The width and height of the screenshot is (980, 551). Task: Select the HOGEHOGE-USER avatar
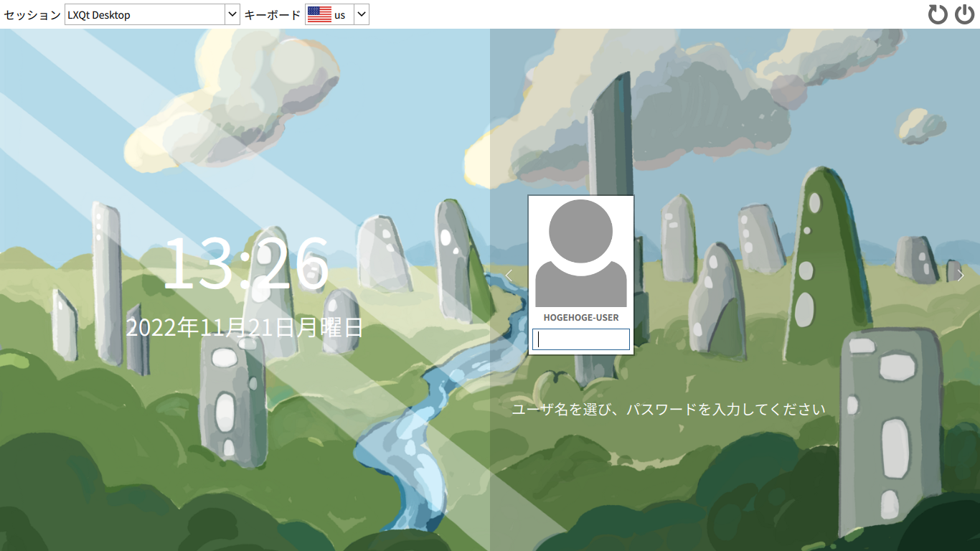point(581,253)
